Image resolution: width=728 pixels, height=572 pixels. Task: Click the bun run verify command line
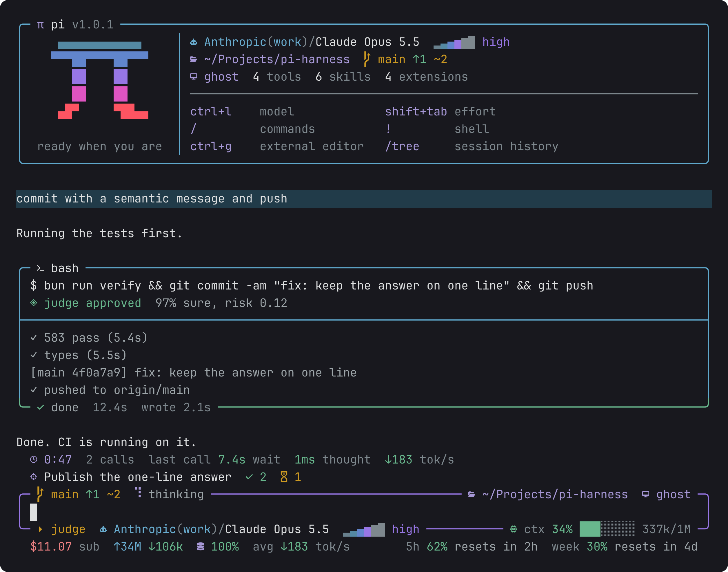tap(312, 286)
